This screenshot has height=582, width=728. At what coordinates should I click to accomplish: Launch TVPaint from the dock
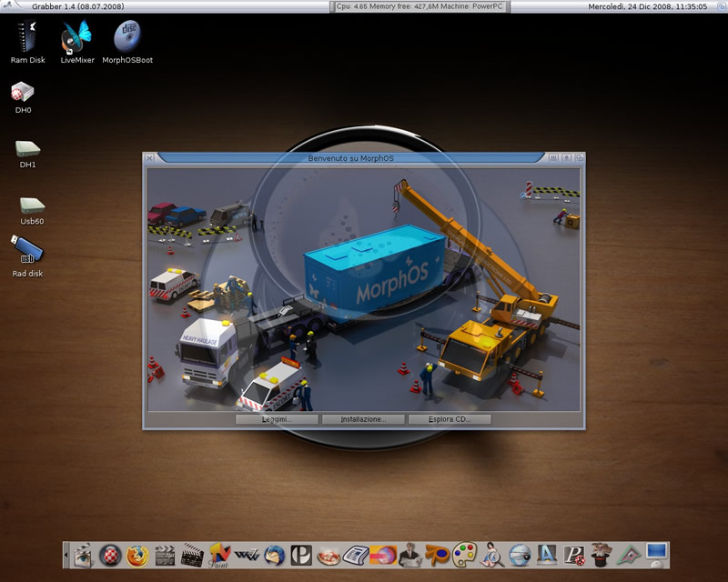(x=219, y=555)
